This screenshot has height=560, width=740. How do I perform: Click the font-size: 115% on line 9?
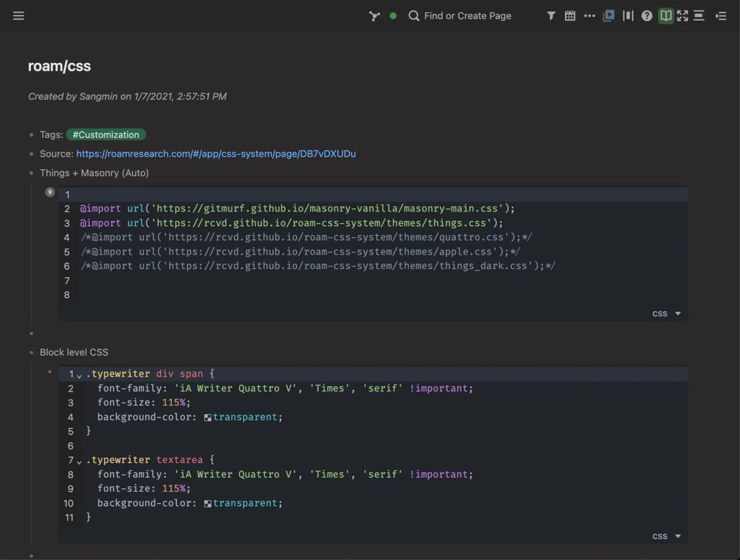pyautogui.click(x=144, y=488)
